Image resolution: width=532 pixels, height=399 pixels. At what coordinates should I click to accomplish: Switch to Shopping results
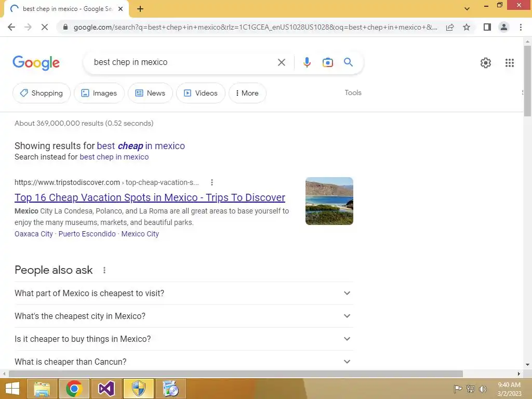[x=42, y=93]
